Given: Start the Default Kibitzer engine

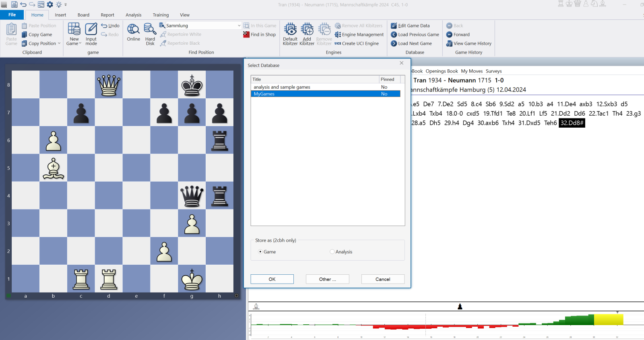Looking at the screenshot, I should coord(290,30).
